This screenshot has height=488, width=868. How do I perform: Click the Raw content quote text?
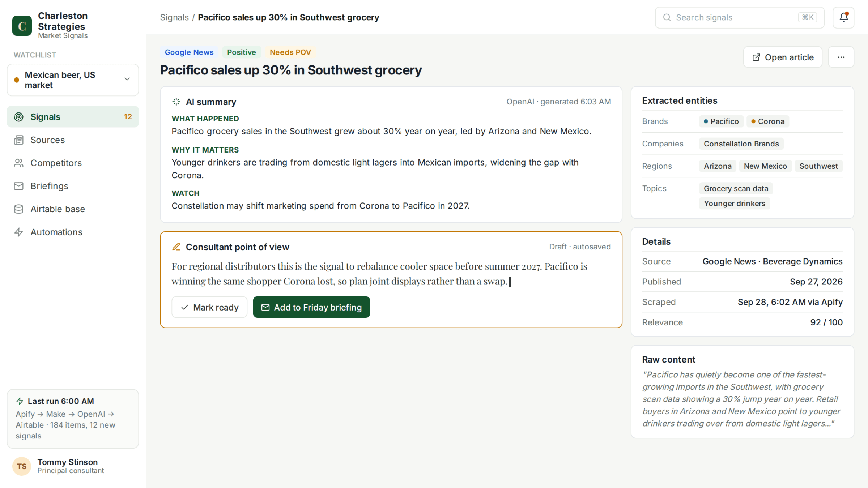point(741,399)
